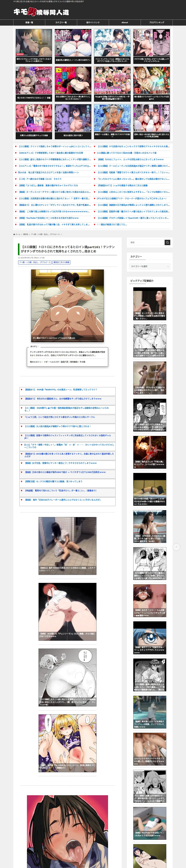The width and height of the screenshot is (186, 868).
Task: Click the magnifier search button
Action: (167, 242)
